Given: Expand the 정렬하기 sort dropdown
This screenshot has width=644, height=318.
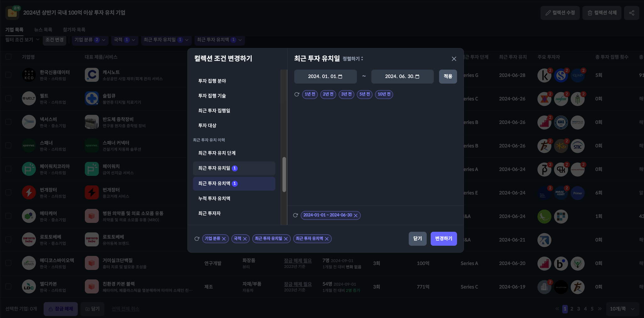Looking at the screenshot, I should click(x=353, y=59).
